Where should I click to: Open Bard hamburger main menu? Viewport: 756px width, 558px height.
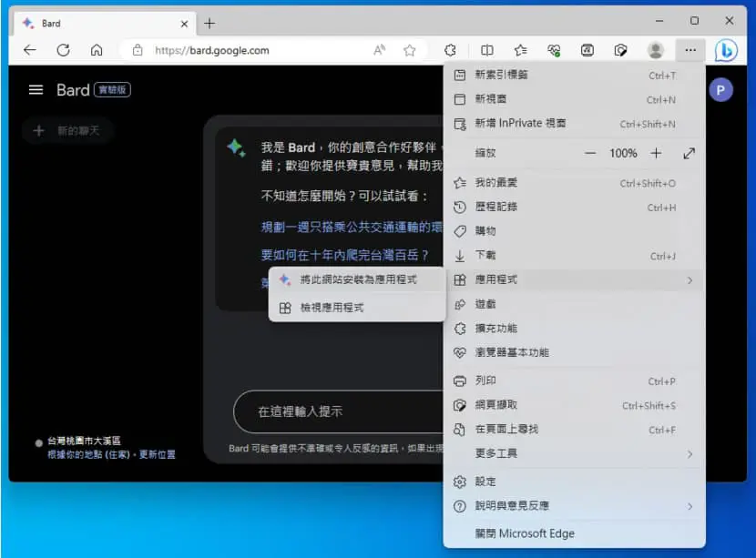[x=36, y=90]
